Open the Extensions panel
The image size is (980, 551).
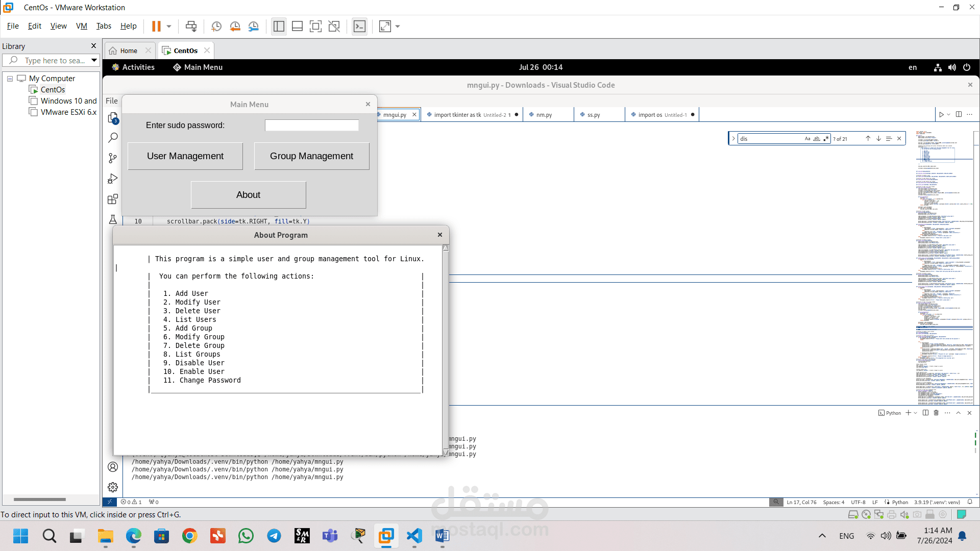pyautogui.click(x=112, y=199)
